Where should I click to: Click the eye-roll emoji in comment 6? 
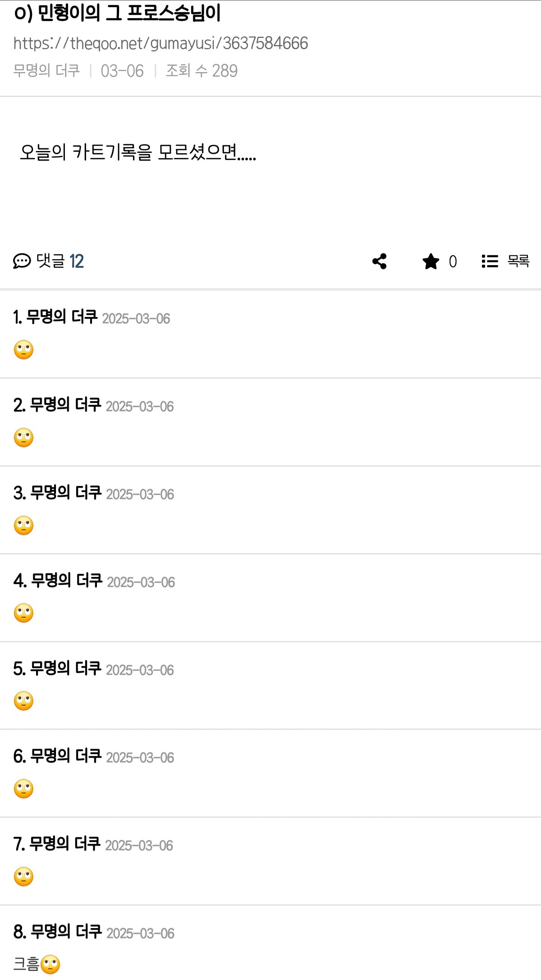point(24,789)
